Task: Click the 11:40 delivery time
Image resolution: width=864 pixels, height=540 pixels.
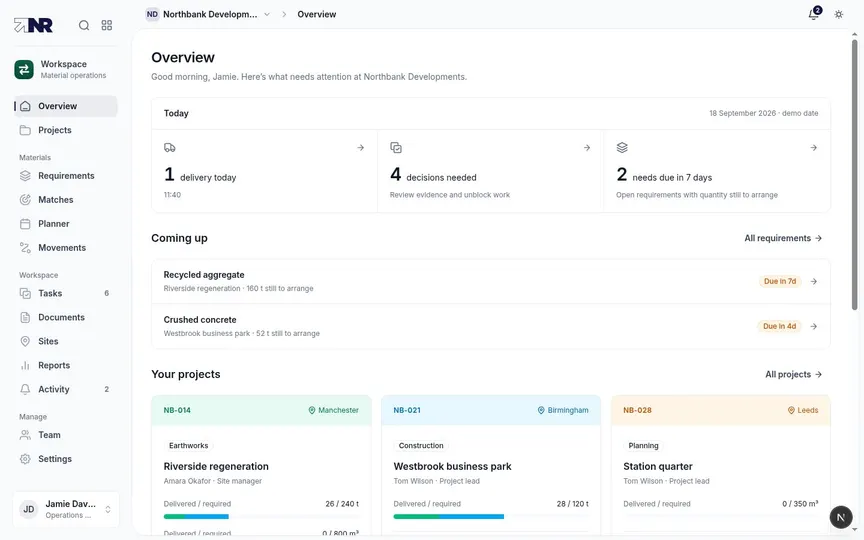Action: tap(172, 195)
